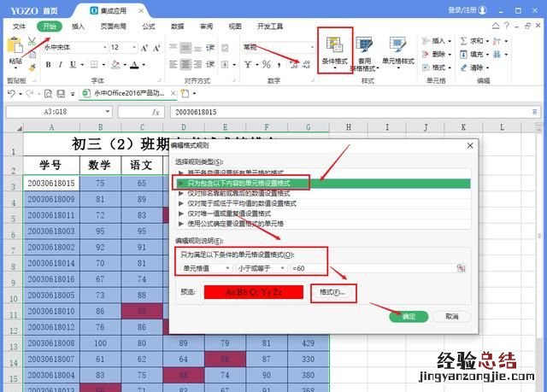Screen dimensions: 547x392
Task: Click the borders icon in font group
Action: [x=94, y=64]
